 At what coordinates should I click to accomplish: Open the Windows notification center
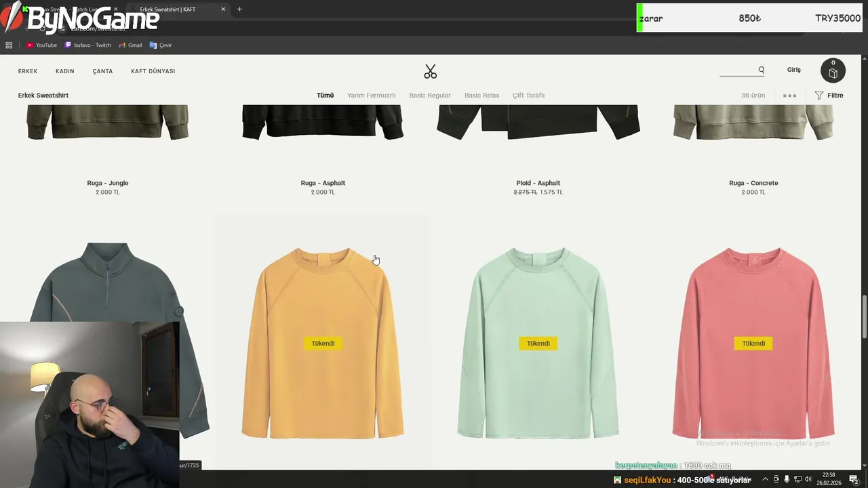(x=854, y=479)
